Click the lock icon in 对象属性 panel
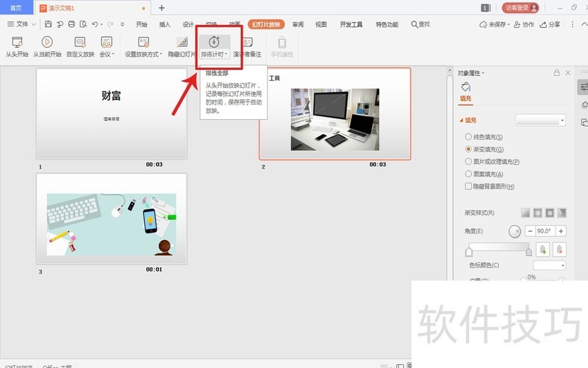The height and width of the screenshot is (368, 588). click(556, 74)
